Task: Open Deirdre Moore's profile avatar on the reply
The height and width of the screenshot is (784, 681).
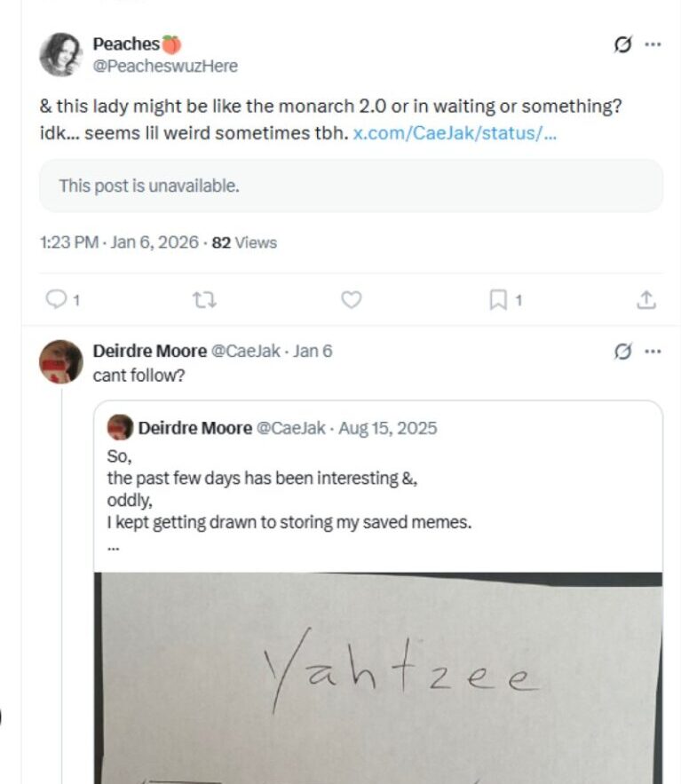Action: click(60, 361)
